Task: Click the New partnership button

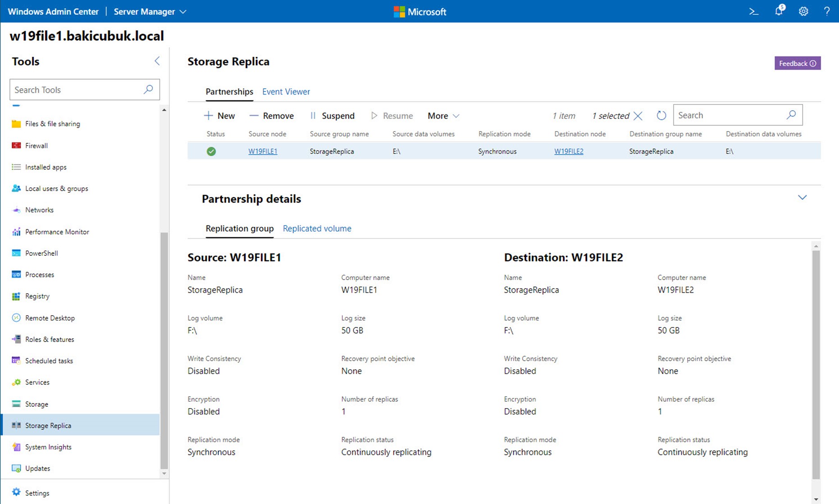Action: tap(220, 116)
